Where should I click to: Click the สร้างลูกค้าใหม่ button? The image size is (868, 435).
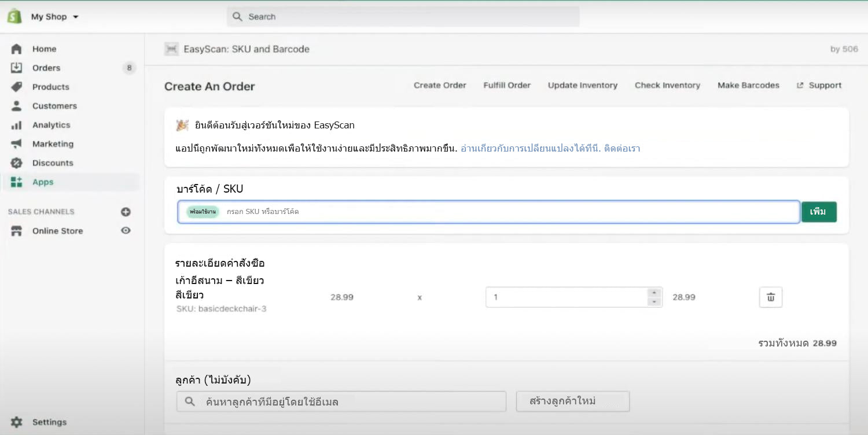click(x=572, y=401)
